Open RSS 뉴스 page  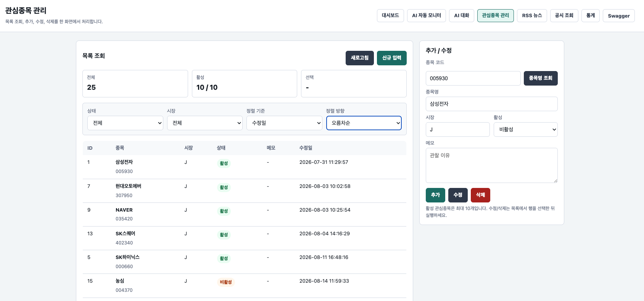(x=532, y=16)
